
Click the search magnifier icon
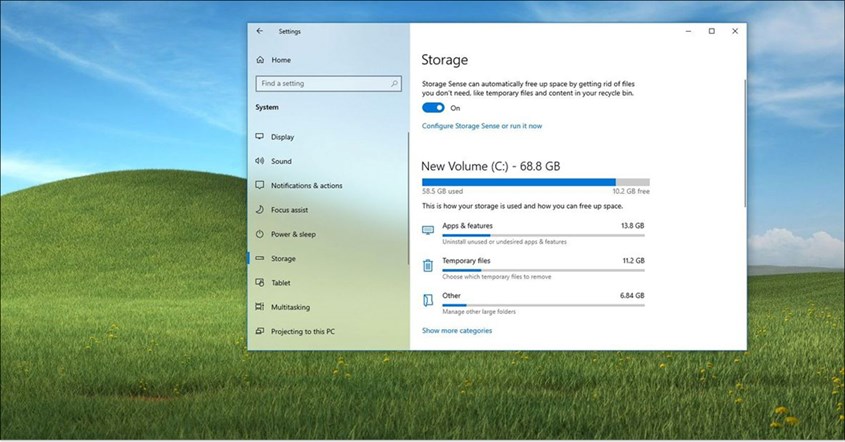[394, 84]
